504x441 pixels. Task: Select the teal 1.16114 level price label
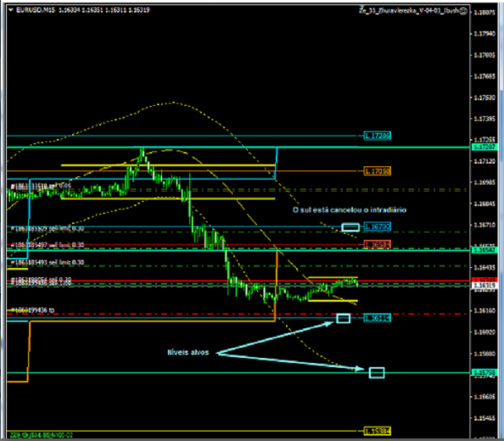click(377, 318)
